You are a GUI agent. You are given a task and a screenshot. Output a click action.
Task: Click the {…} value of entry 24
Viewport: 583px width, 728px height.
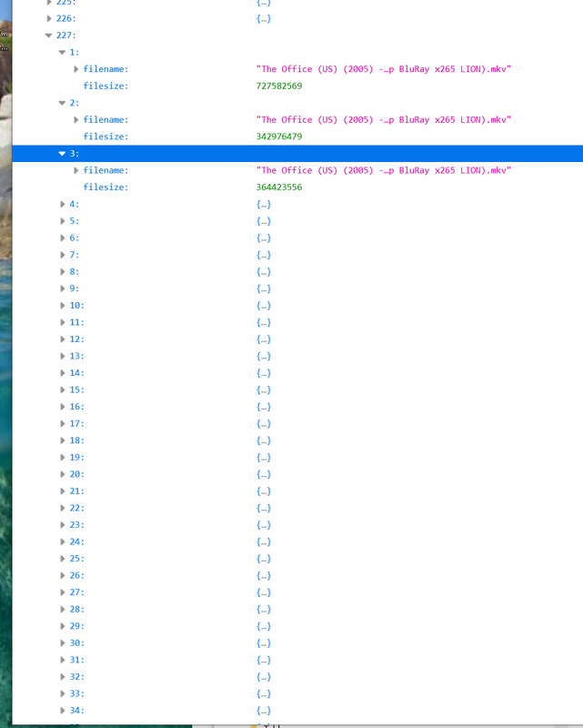click(x=264, y=541)
